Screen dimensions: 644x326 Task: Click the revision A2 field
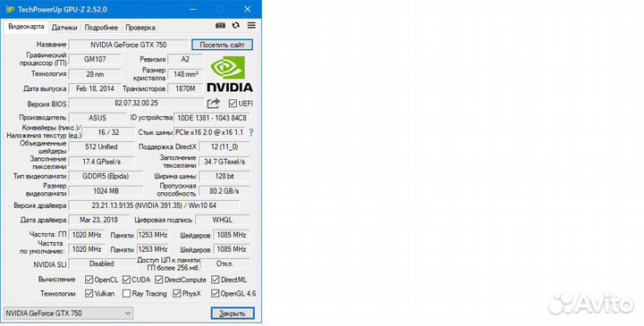[x=185, y=60]
